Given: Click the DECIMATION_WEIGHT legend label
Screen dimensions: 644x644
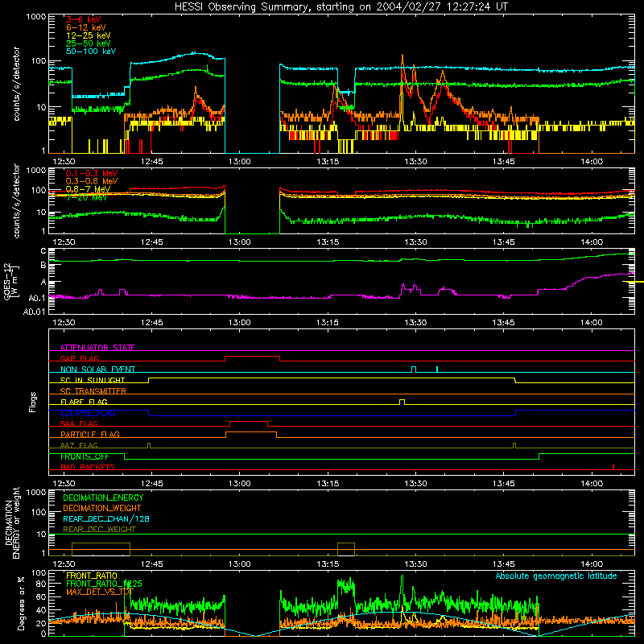Looking at the screenshot, I should point(102,508).
